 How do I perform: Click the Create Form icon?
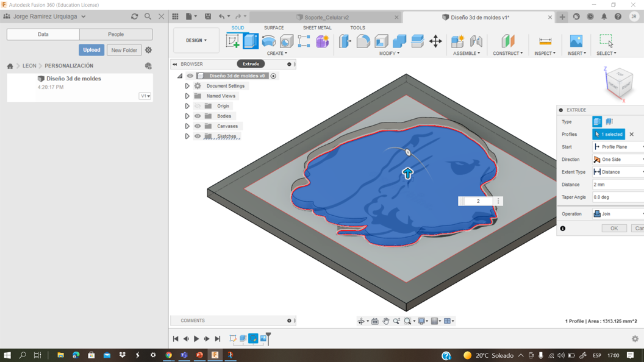[323, 41]
